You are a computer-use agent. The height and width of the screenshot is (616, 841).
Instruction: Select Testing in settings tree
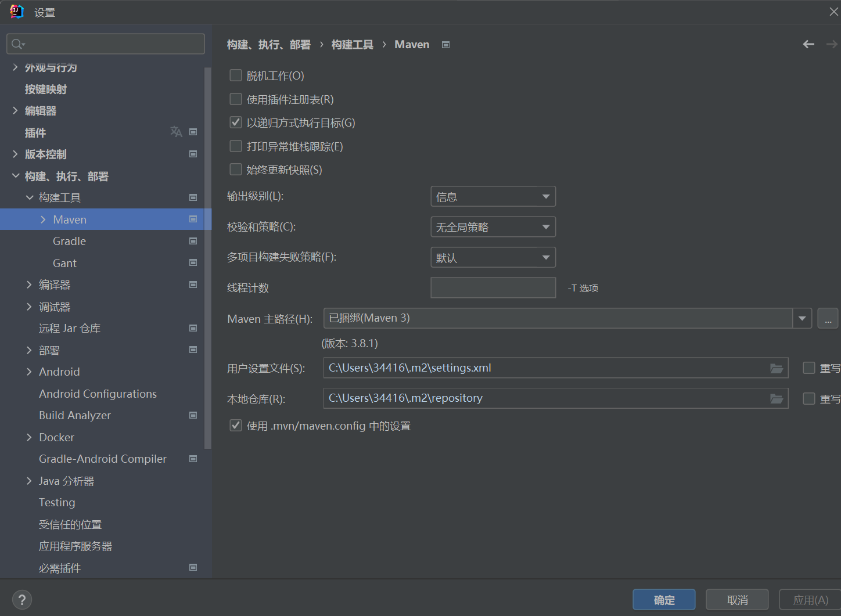pyautogui.click(x=57, y=502)
